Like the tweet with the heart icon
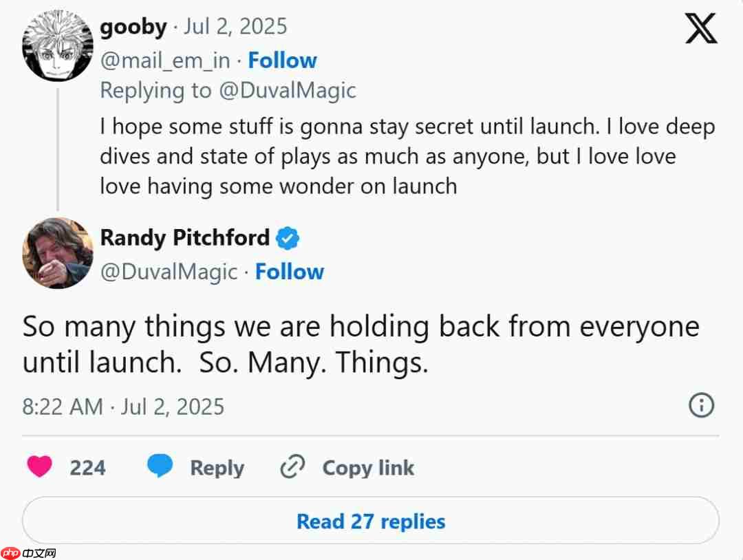Viewport: 743px width, 560px height. (x=39, y=466)
